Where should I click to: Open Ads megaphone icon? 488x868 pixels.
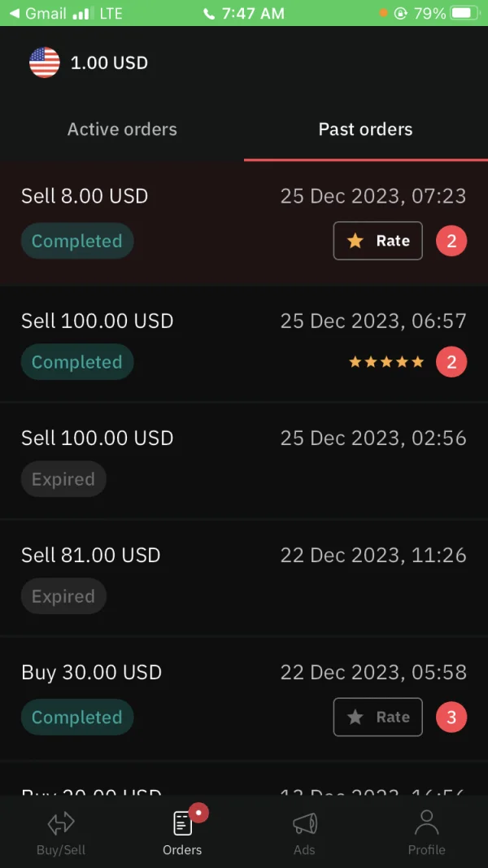(x=304, y=823)
